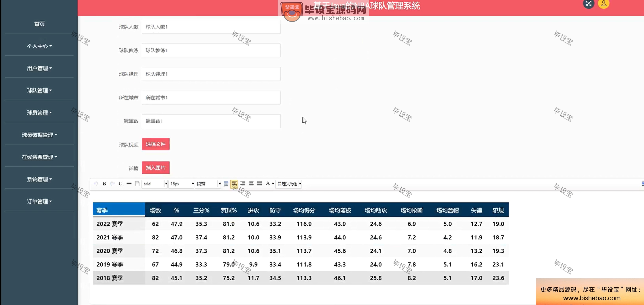This screenshot has width=644, height=305.
Task: Insert horizontal line with dash icon
Action: pyautogui.click(x=129, y=184)
